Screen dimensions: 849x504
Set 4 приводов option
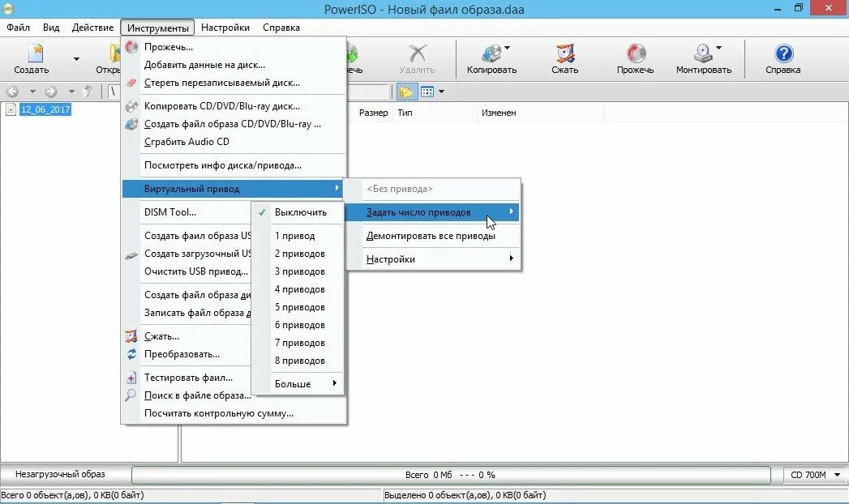coord(298,289)
